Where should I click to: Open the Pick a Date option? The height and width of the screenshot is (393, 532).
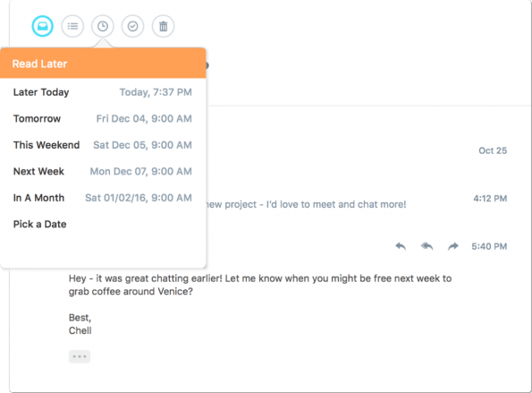click(103, 224)
